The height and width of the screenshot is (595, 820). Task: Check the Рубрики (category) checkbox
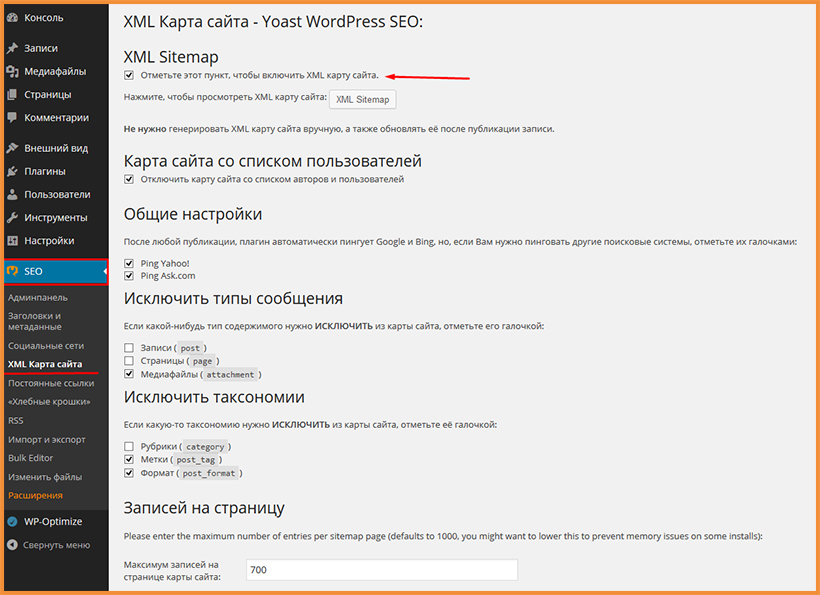tap(129, 447)
